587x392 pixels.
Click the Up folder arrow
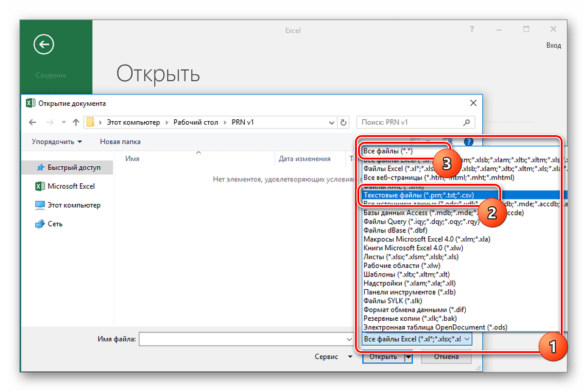[76, 122]
